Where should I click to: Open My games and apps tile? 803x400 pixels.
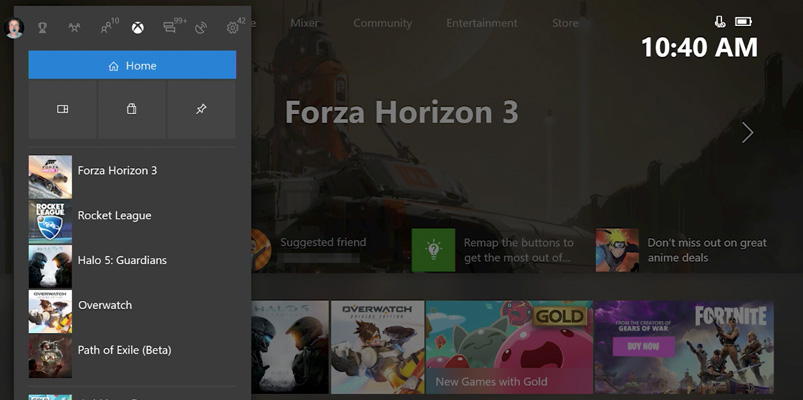(x=62, y=110)
